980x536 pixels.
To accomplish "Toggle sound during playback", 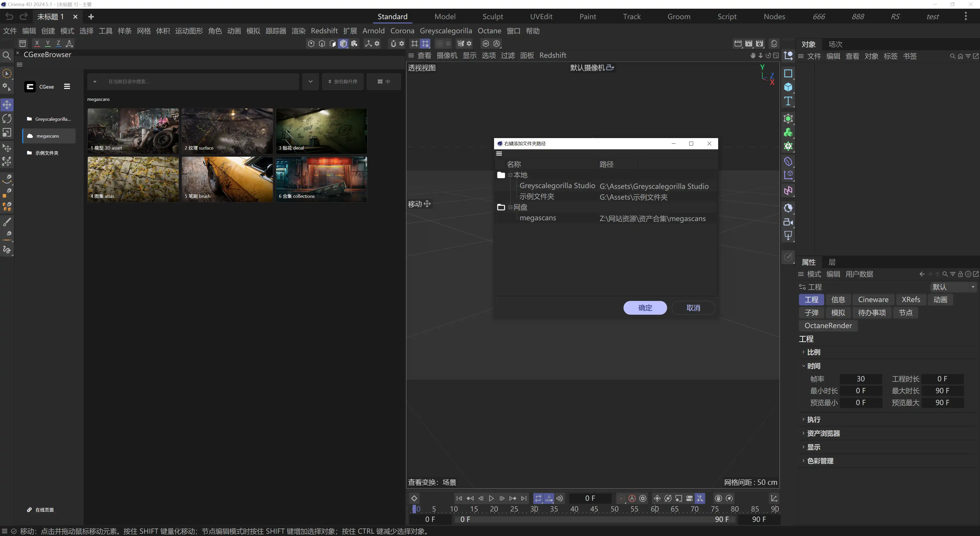I will pos(560,498).
